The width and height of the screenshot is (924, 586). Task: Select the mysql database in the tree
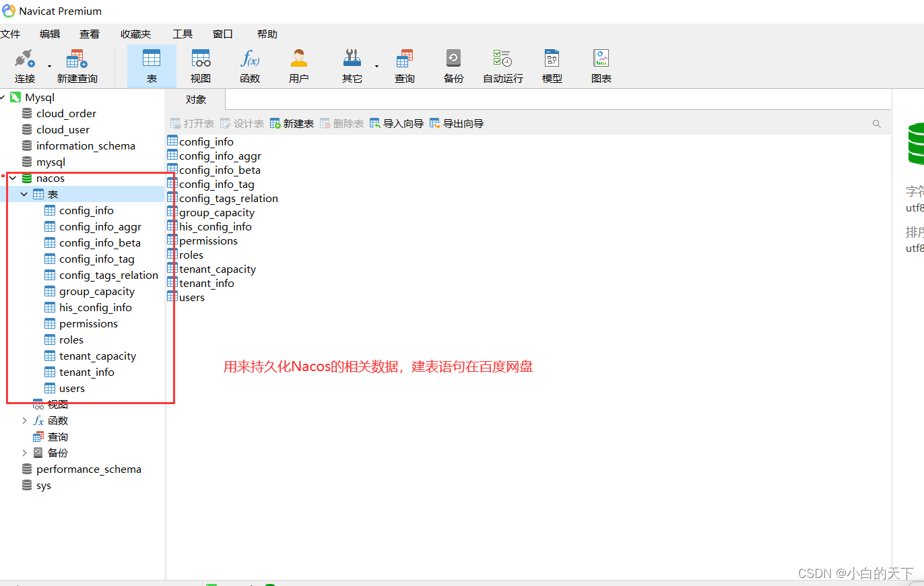click(x=51, y=162)
